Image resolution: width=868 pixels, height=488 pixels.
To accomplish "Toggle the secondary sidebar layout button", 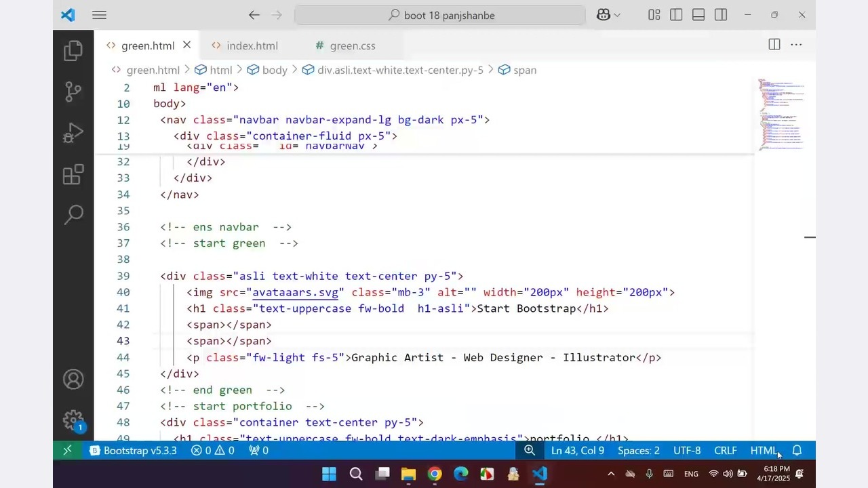I will click(x=721, y=15).
